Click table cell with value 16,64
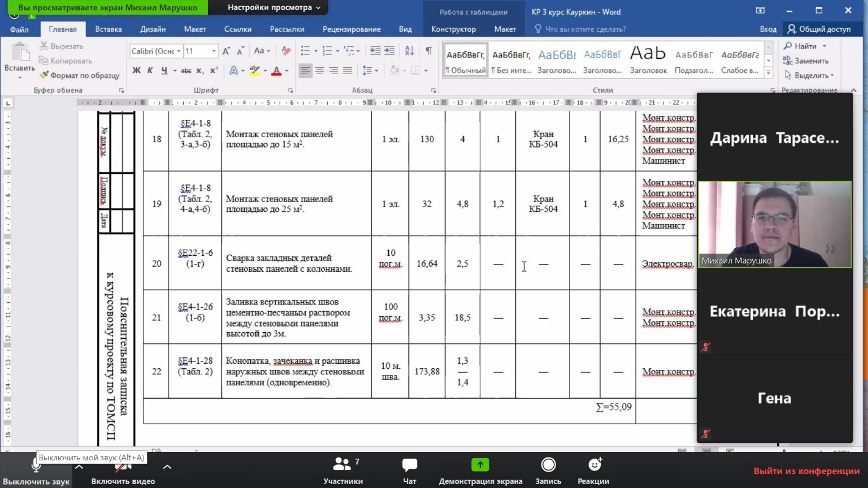This screenshot has width=868, height=488. 427,263
